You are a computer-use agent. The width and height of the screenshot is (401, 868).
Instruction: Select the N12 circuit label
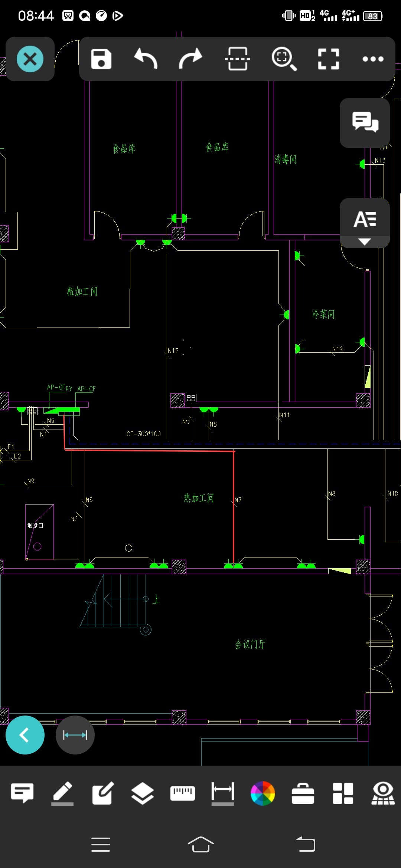click(x=173, y=351)
